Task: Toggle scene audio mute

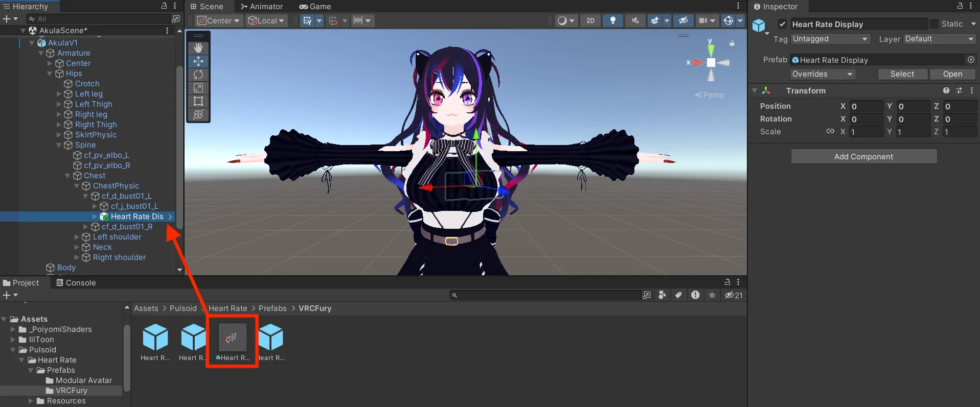Action: coord(635,20)
